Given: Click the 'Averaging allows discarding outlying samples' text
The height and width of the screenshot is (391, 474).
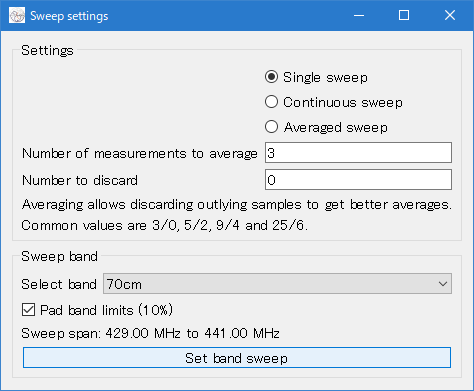Looking at the screenshot, I should point(237,205).
